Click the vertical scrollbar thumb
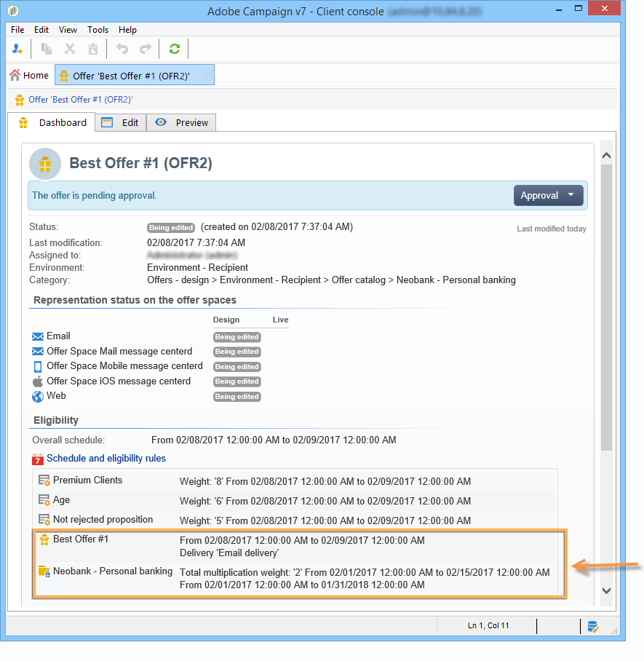The image size is (644, 661). point(606,308)
